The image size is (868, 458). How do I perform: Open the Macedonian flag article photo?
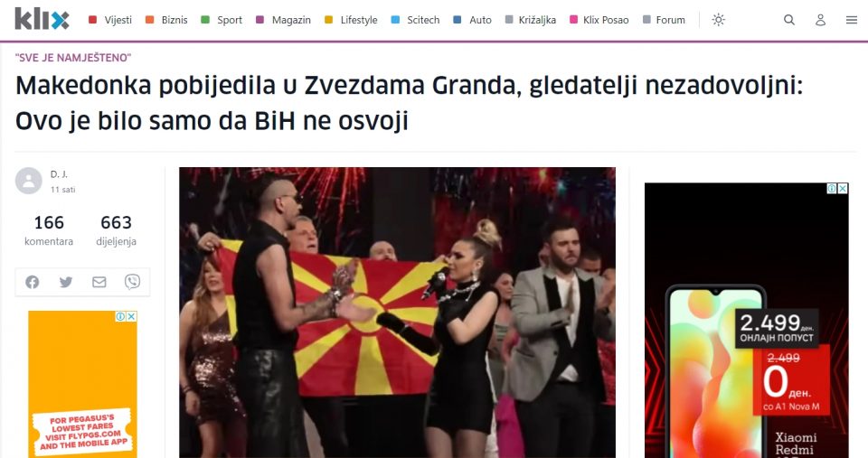coord(397,313)
